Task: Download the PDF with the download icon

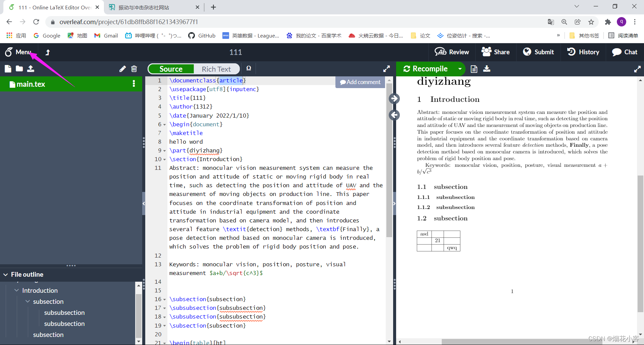Action: coord(487,69)
